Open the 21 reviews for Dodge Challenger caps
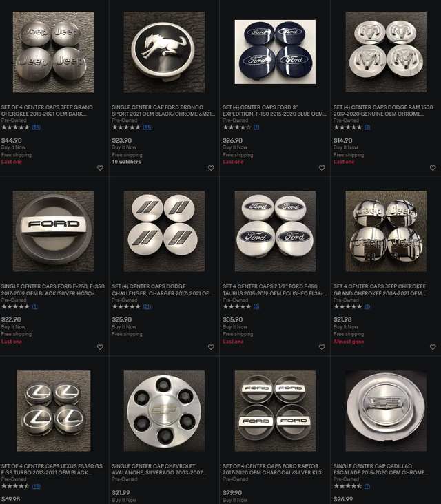The width and height of the screenshot is (441, 504). 147,306
